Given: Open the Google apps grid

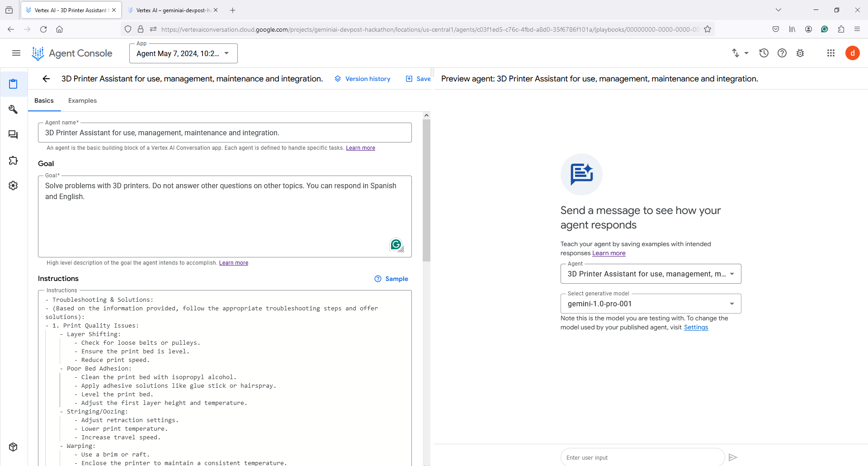Looking at the screenshot, I should tap(831, 53).
